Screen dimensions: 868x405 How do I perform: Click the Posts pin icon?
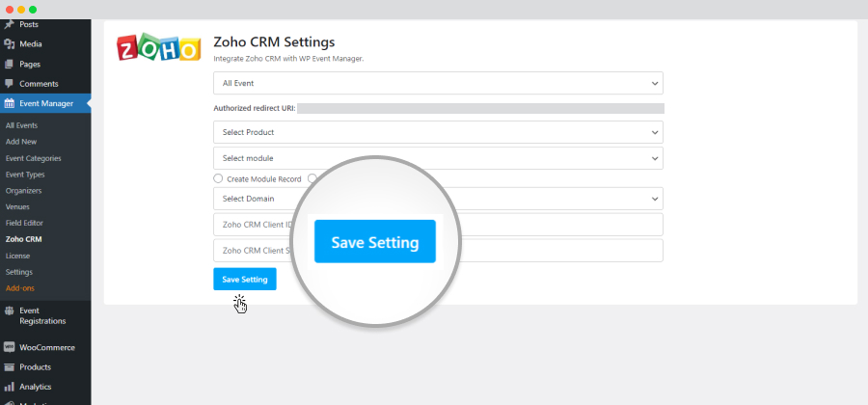point(9,24)
